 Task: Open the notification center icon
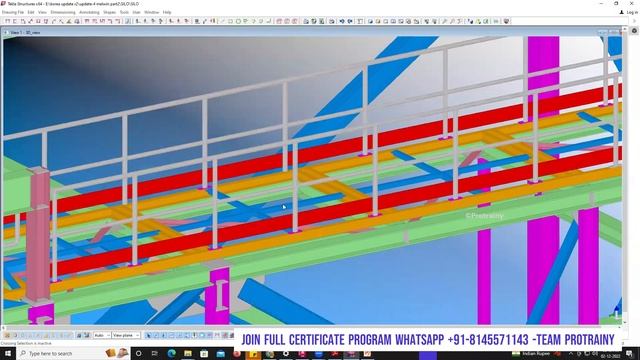(x=629, y=353)
